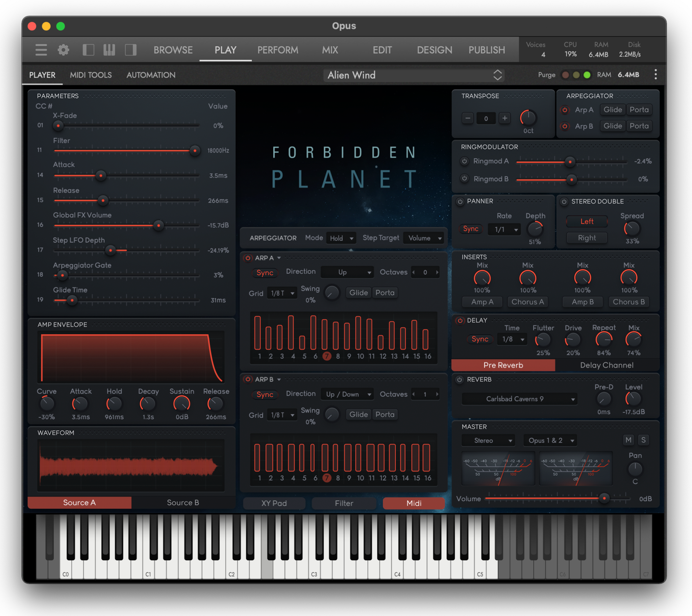
Task: Open the AUTOMATION subtab
Action: (151, 75)
